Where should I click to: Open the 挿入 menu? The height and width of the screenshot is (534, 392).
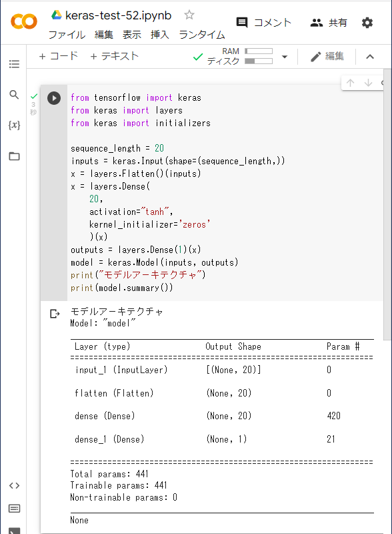tap(160, 35)
